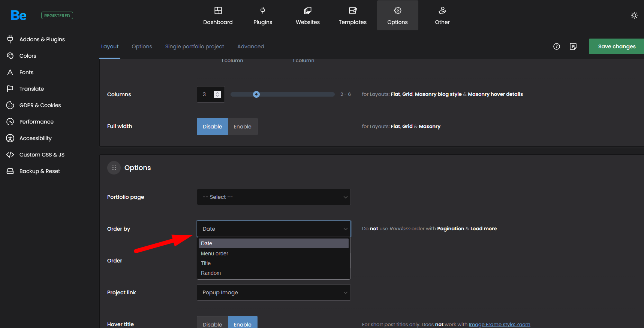
Task: Click the Columns stepper arrows
Action: click(217, 94)
